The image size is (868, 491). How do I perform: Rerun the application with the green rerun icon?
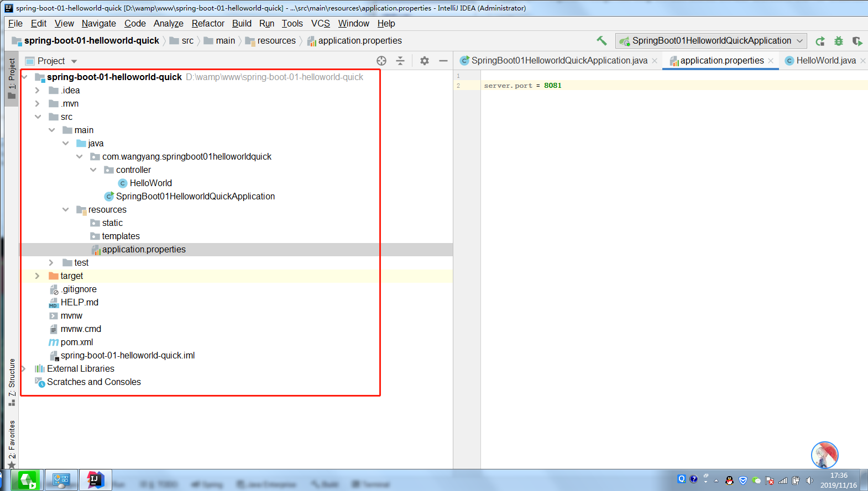click(x=820, y=41)
